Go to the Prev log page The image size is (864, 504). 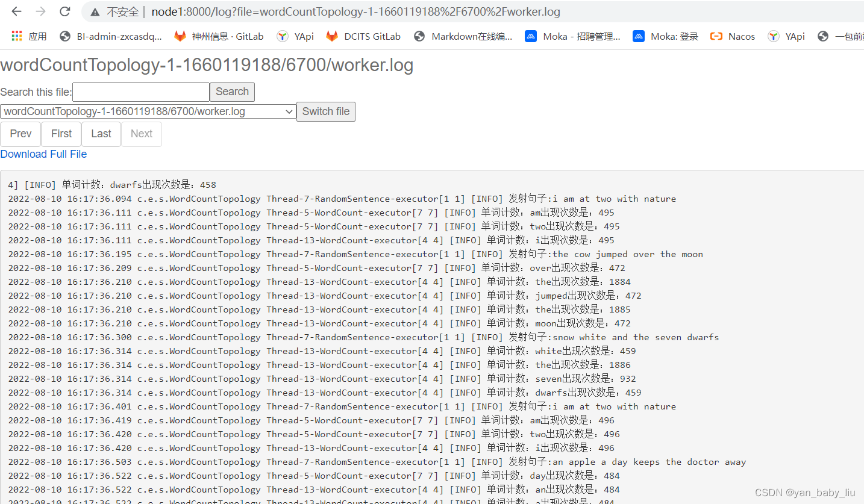click(20, 134)
